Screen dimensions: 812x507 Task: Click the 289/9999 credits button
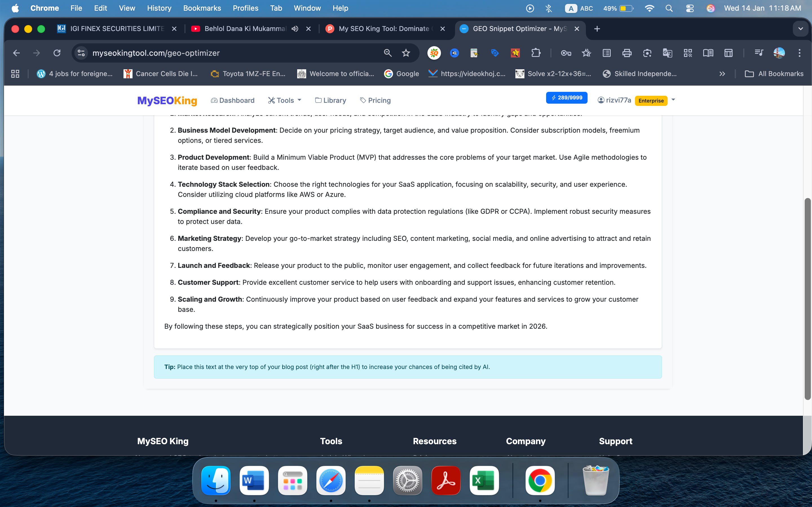(566, 97)
